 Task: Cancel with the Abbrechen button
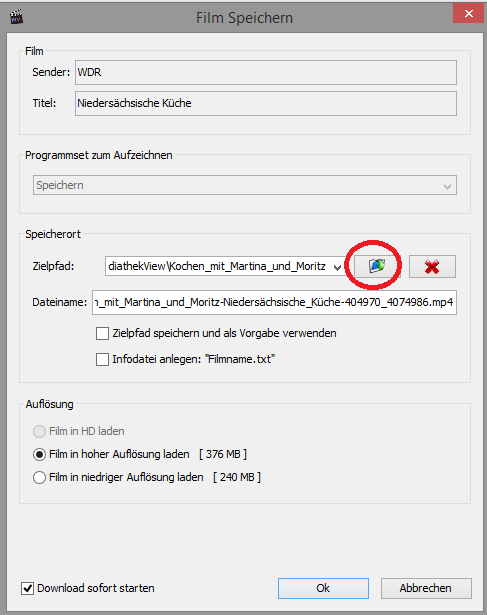pyautogui.click(x=426, y=588)
